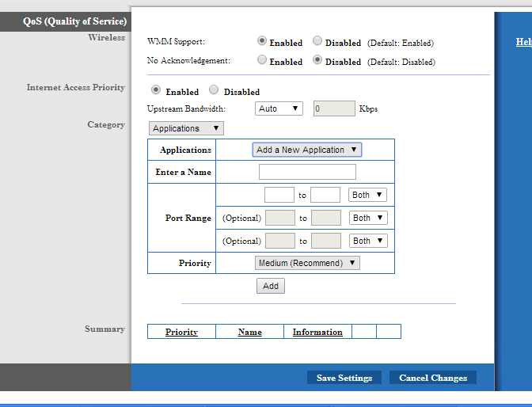Enable No Acknowledgement option
The height and width of the screenshot is (407, 532).
point(261,59)
